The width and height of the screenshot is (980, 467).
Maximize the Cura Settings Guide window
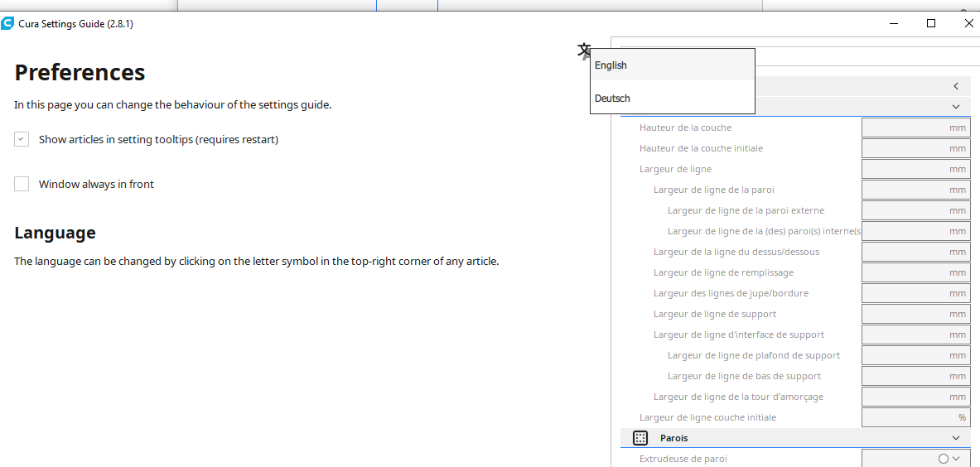(930, 24)
